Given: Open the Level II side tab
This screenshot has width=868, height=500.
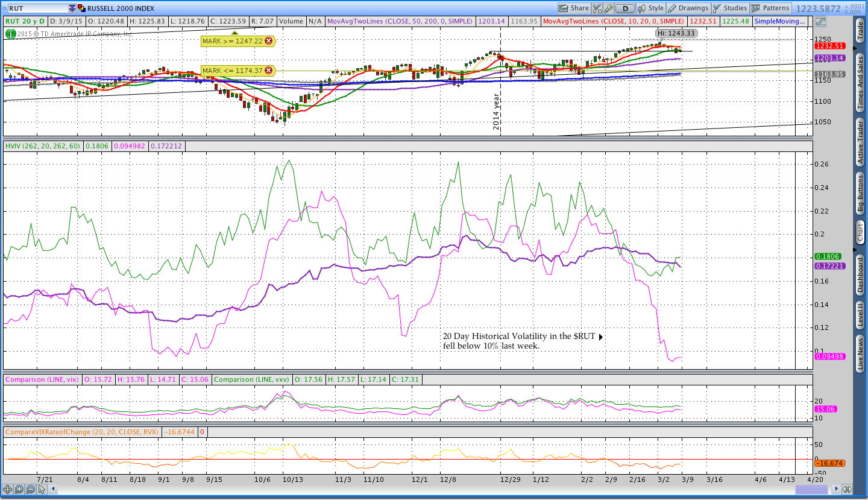Looking at the screenshot, I should pyautogui.click(x=860, y=315).
